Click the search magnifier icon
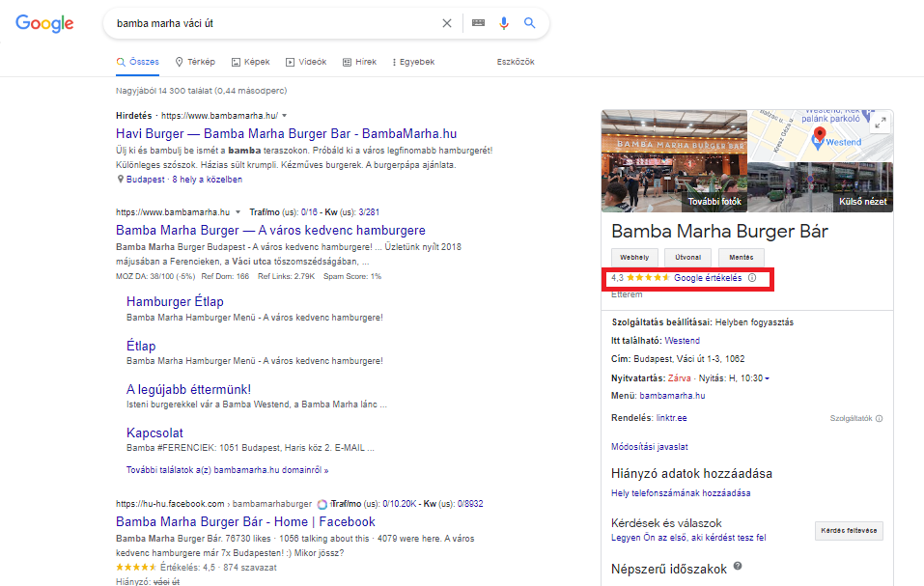The width and height of the screenshot is (924, 586). click(x=529, y=22)
